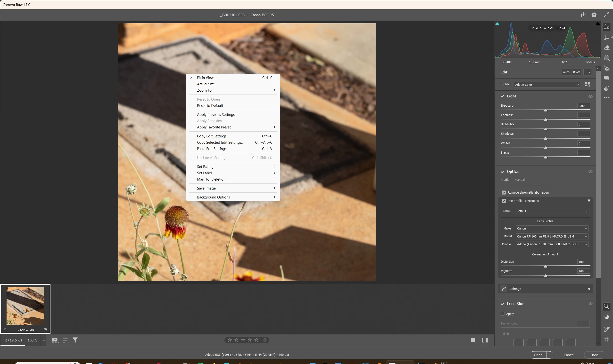Click the save image download icon
This screenshot has width=613, height=364.
(x=584, y=15)
